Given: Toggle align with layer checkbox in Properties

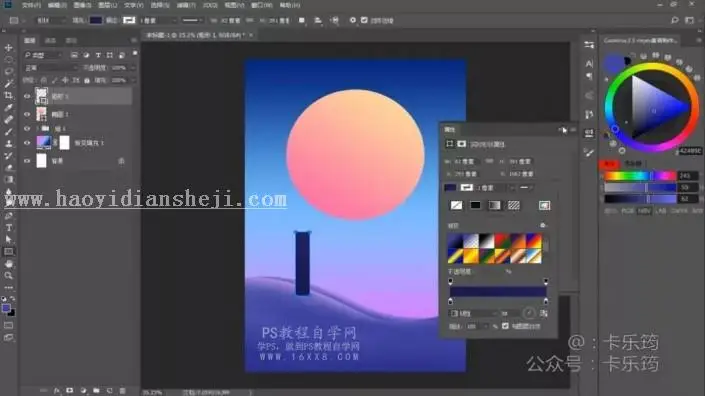Looking at the screenshot, I should [x=505, y=326].
